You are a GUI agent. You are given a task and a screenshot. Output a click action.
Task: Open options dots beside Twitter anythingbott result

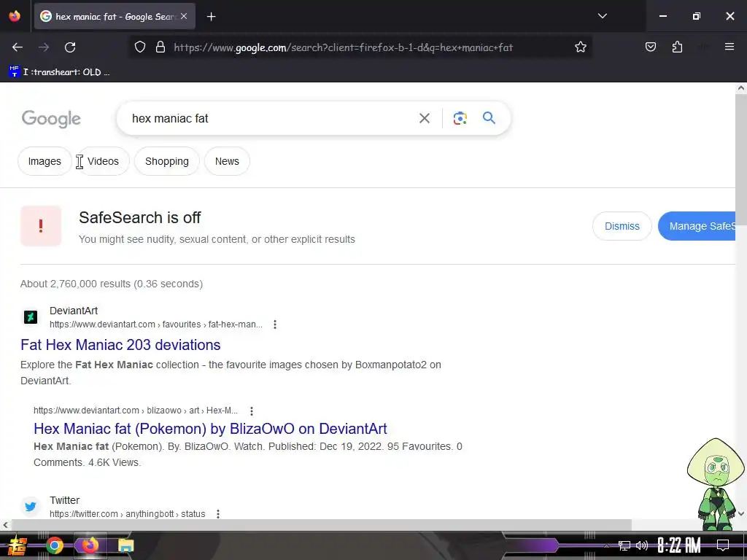(217, 514)
